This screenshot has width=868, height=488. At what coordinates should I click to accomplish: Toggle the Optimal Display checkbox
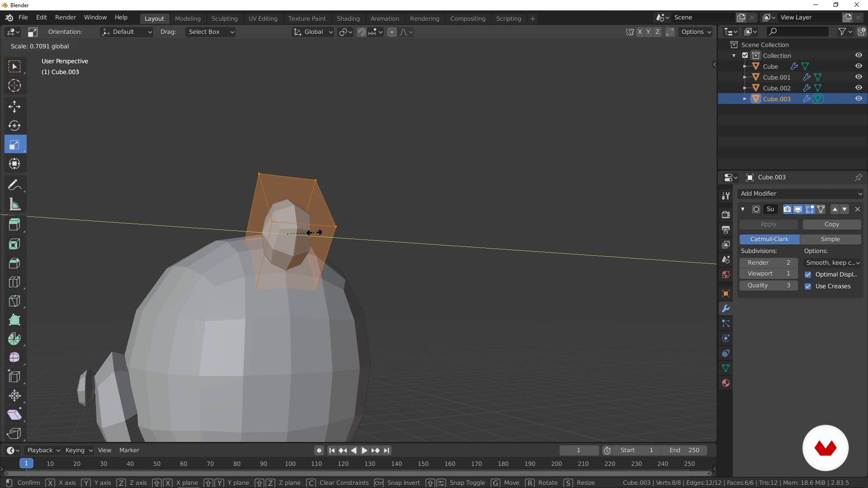(x=808, y=275)
